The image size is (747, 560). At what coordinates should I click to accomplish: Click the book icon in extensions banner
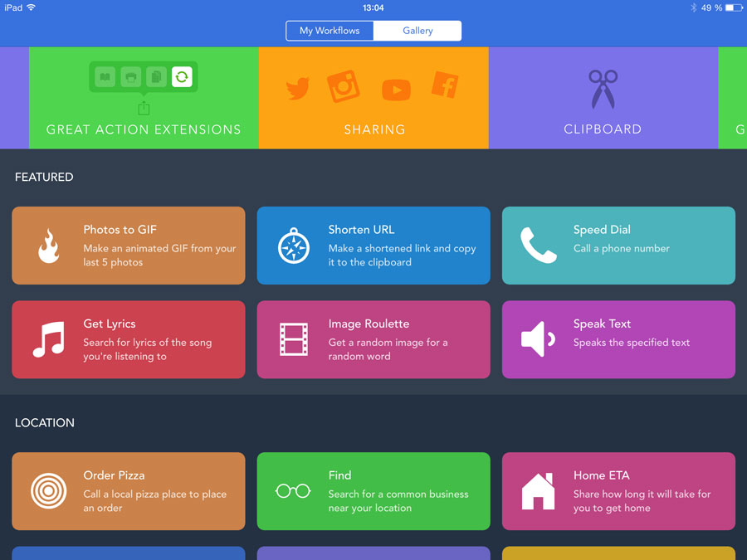tap(105, 76)
